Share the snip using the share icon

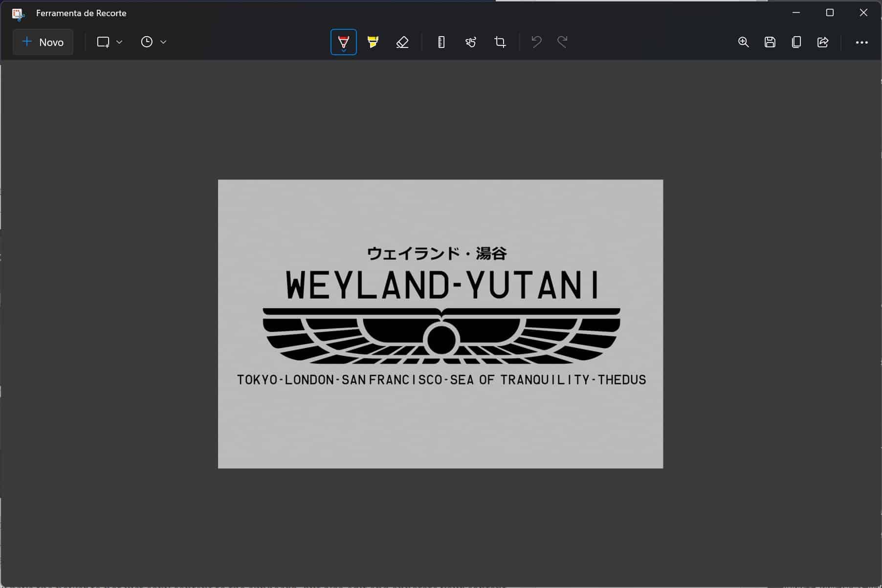pos(823,42)
